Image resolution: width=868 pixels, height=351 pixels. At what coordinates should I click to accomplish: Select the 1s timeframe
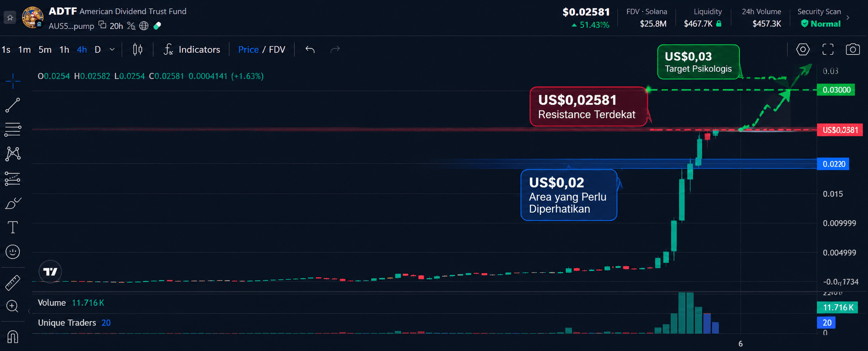[6, 49]
